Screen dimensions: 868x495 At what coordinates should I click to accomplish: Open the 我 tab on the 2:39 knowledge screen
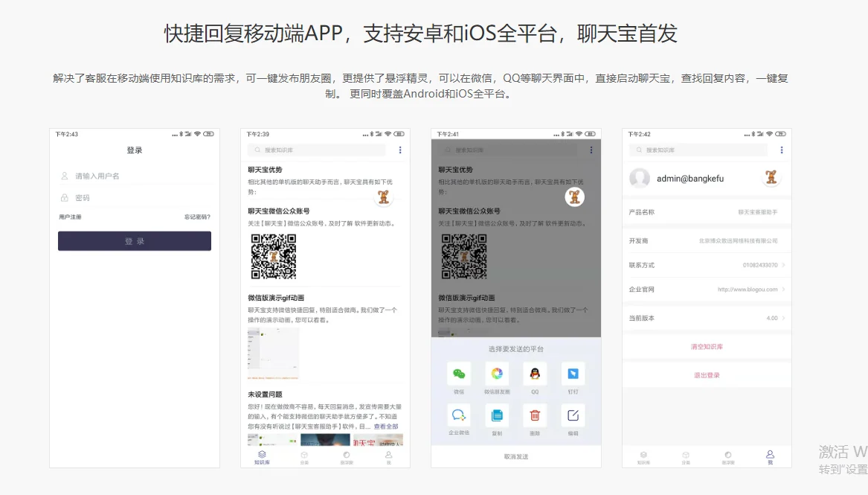(388, 458)
